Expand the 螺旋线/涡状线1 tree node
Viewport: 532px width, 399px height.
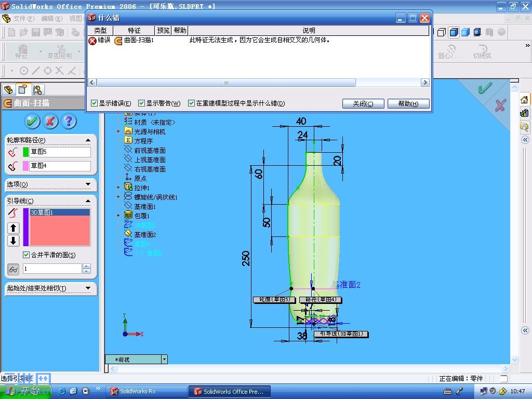coord(118,197)
